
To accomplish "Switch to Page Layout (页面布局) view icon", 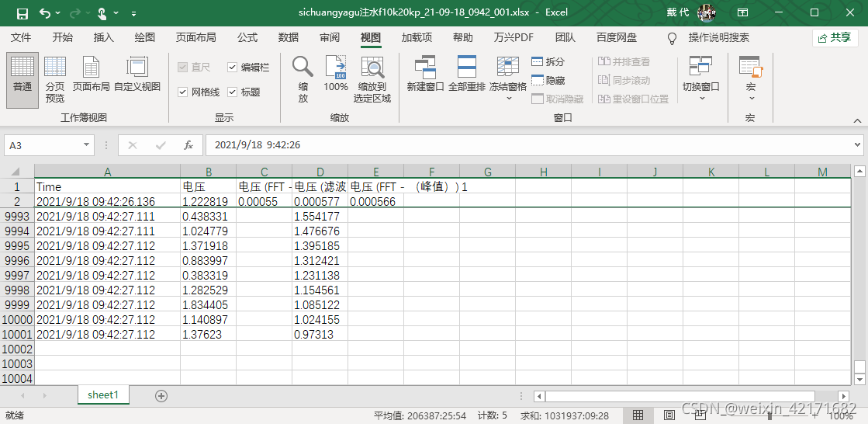I will pos(91,75).
